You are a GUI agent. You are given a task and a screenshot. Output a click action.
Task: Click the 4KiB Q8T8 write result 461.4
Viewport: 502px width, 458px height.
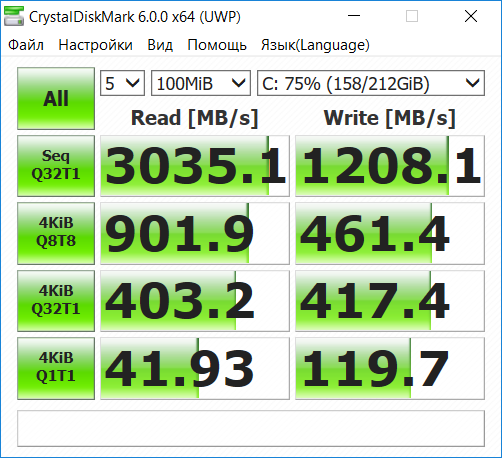[390, 233]
